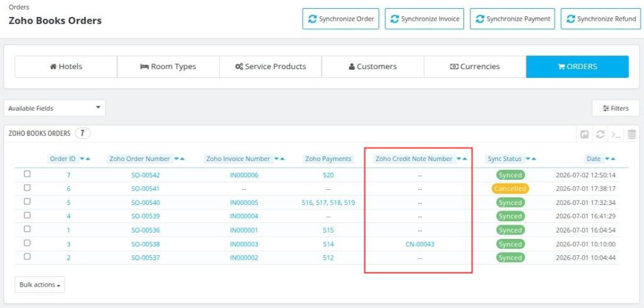Click the Synchronize Invoice button

(425, 19)
